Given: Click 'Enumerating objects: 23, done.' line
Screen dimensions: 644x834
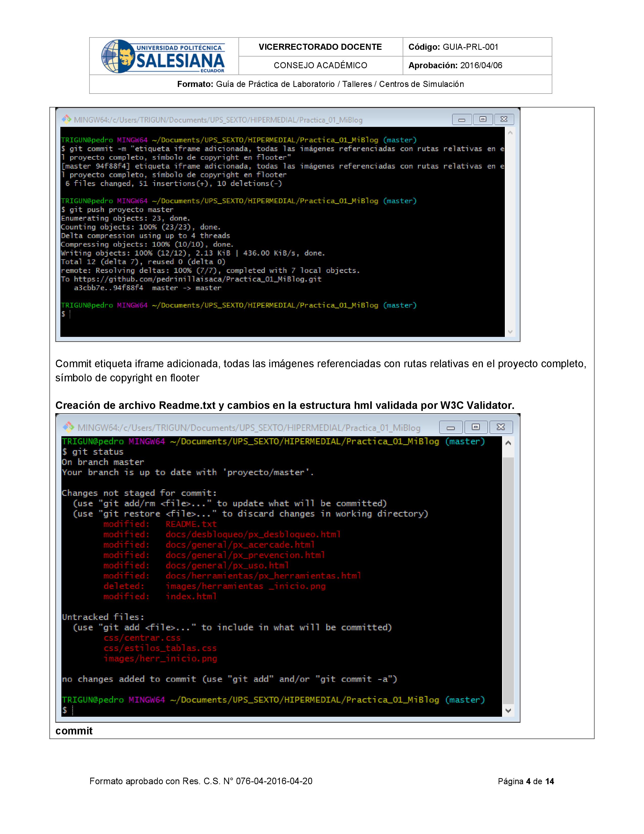Looking at the screenshot, I should point(126,218).
